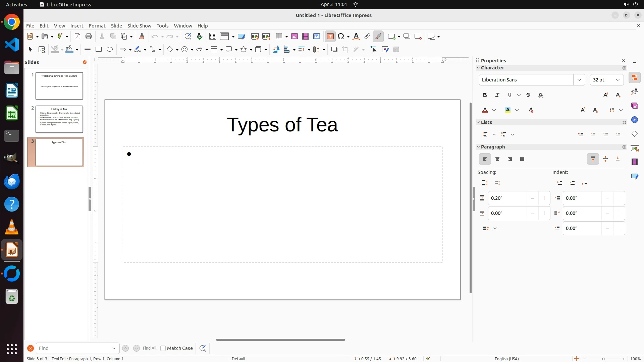The height and width of the screenshot is (362, 644).
Task: Select slide 2 History of Tea thumbnail
Action: (x=59, y=119)
